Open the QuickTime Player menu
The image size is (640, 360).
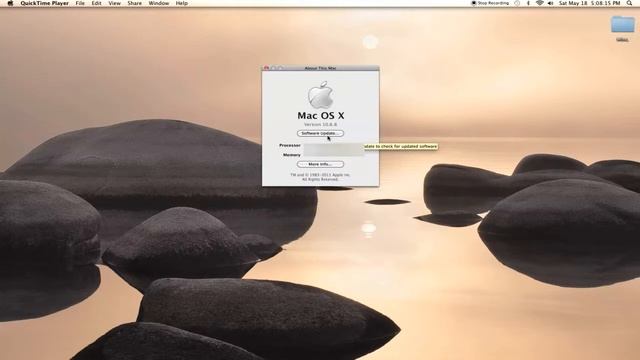pos(44,3)
